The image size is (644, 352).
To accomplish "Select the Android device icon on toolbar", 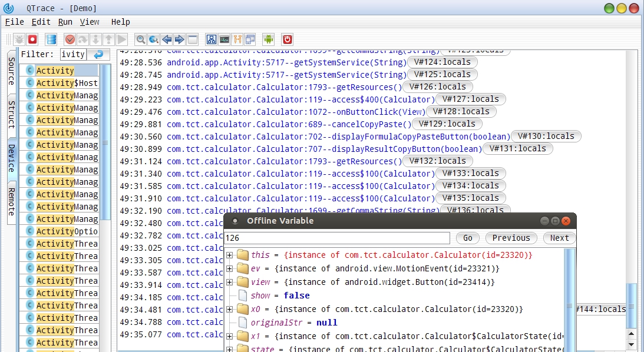I will (268, 39).
